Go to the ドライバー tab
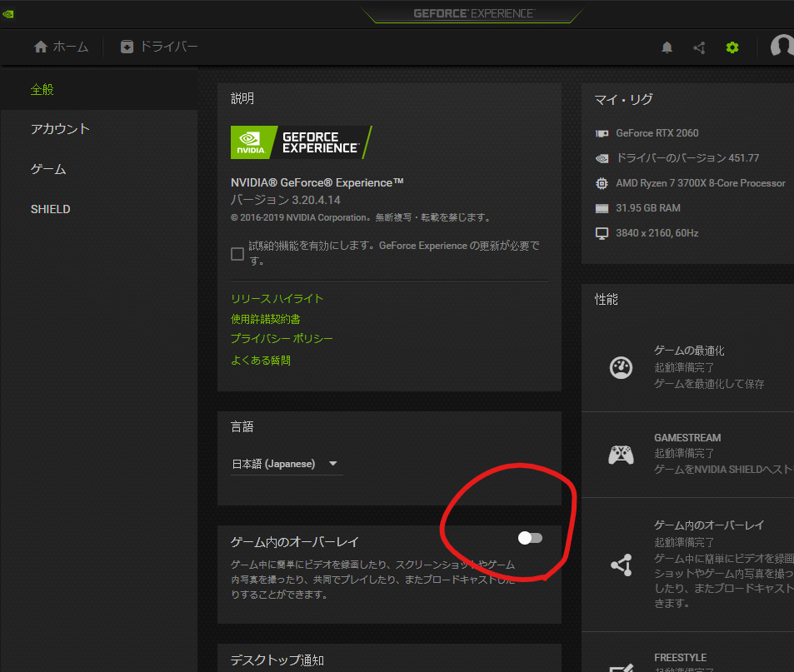Viewport: 794px width, 672px height. pos(159,47)
